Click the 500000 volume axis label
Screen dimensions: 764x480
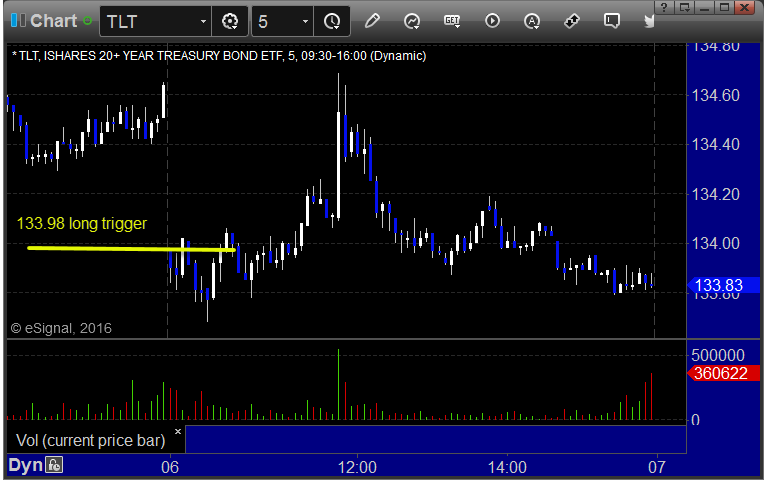point(718,355)
